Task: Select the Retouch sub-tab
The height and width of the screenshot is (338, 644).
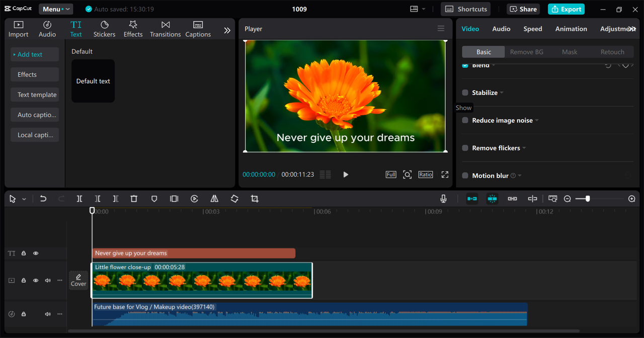Action: click(612, 52)
